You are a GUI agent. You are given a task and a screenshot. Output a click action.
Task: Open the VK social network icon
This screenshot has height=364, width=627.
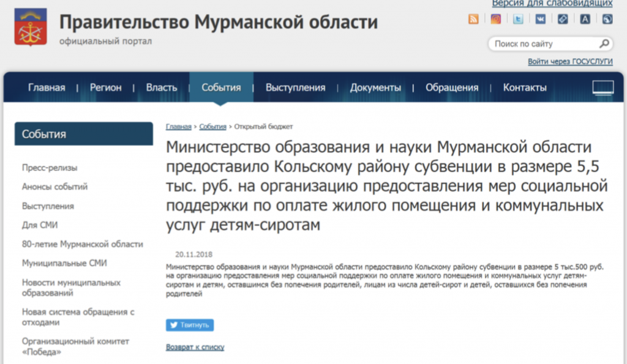(540, 19)
